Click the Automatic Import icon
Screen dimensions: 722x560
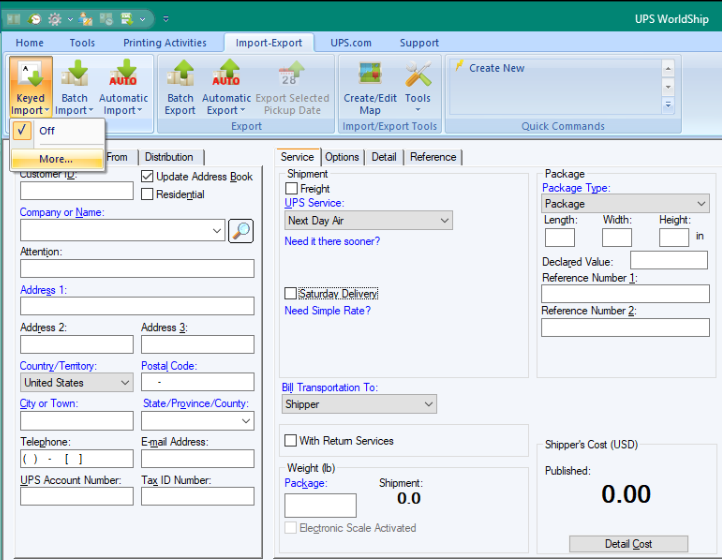(x=123, y=88)
